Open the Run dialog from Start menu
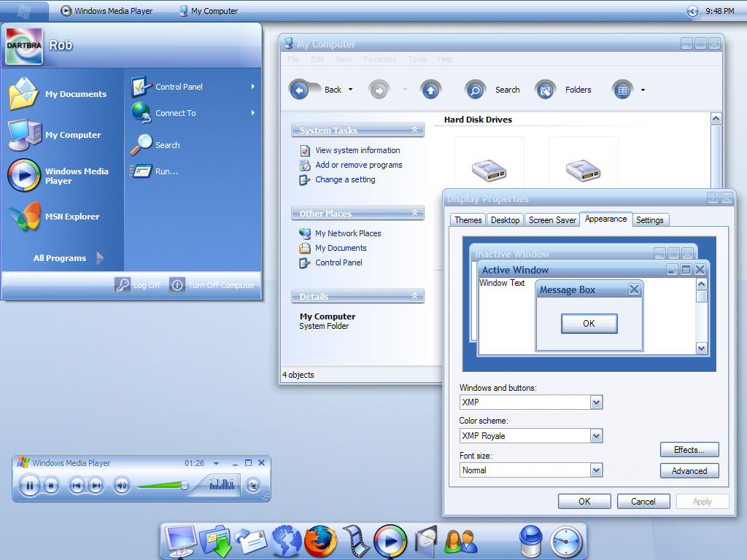Screen dimensions: 747x560 pos(155,171)
